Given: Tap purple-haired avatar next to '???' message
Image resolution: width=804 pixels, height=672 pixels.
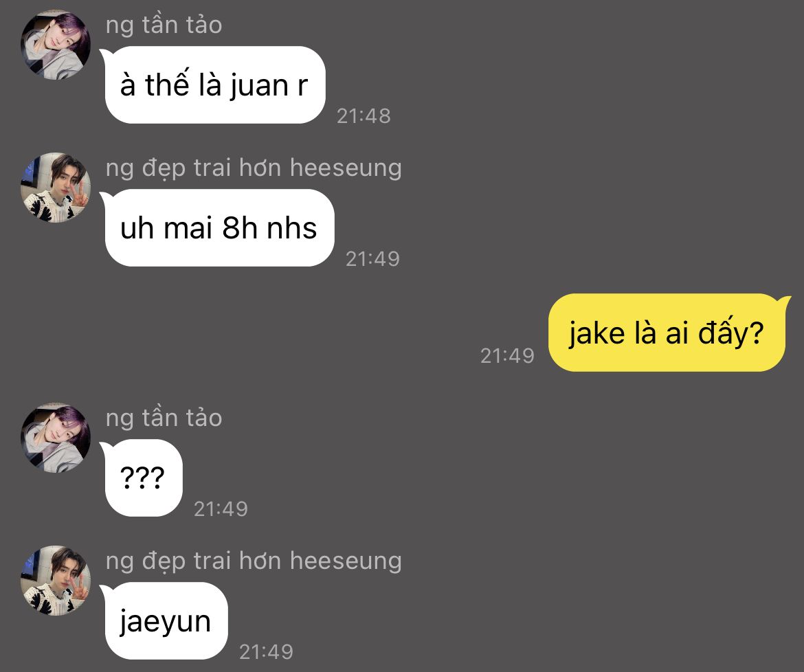Looking at the screenshot, I should (x=56, y=438).
